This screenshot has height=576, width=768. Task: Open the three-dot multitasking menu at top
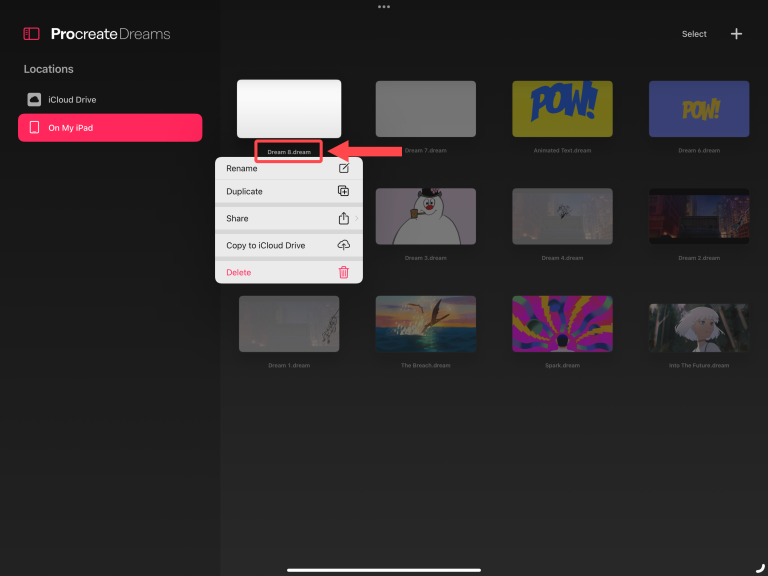point(384,7)
